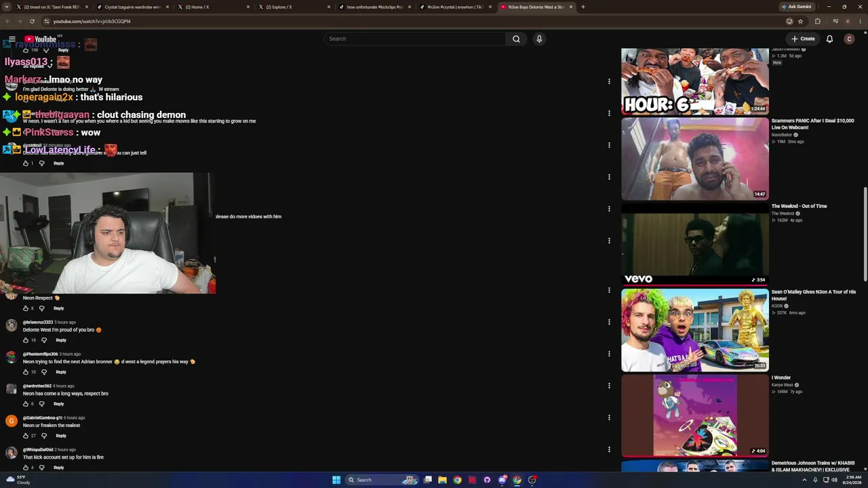Open OBS Studio from the taskbar

[532, 480]
